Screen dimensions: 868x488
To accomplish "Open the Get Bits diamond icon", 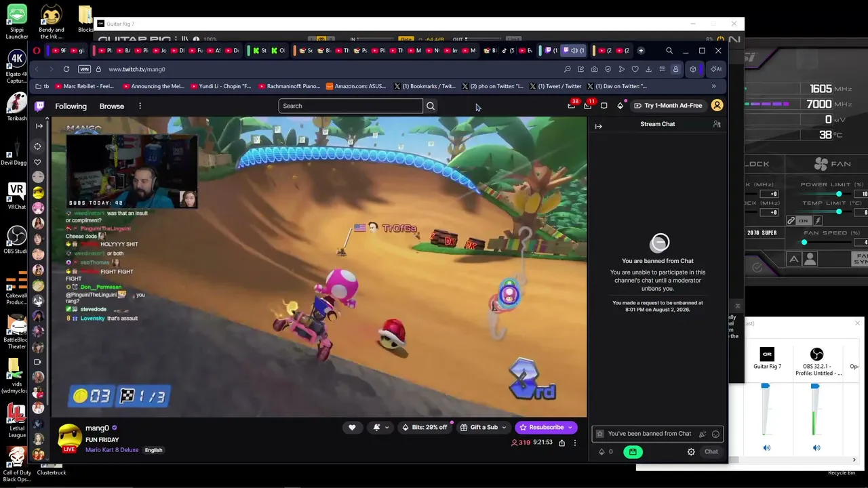I will 620,106.
